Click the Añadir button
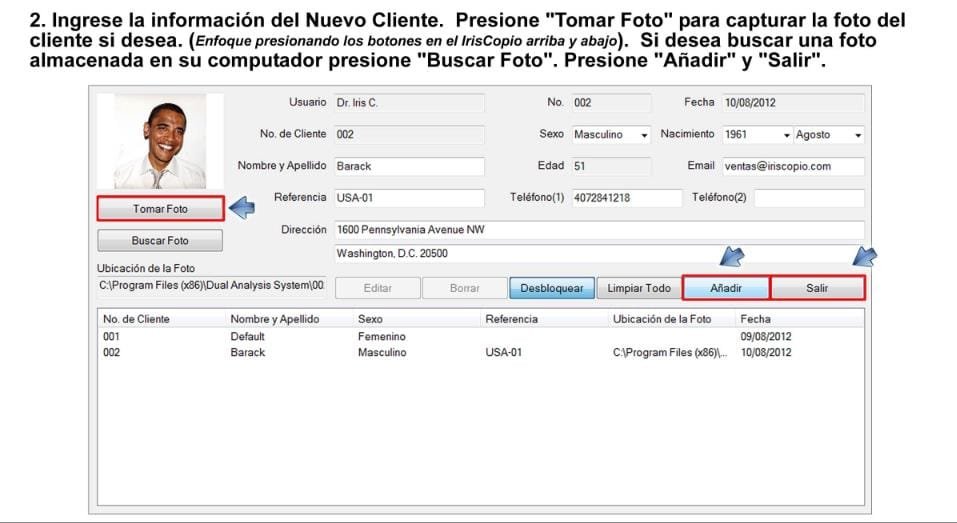 (725, 288)
